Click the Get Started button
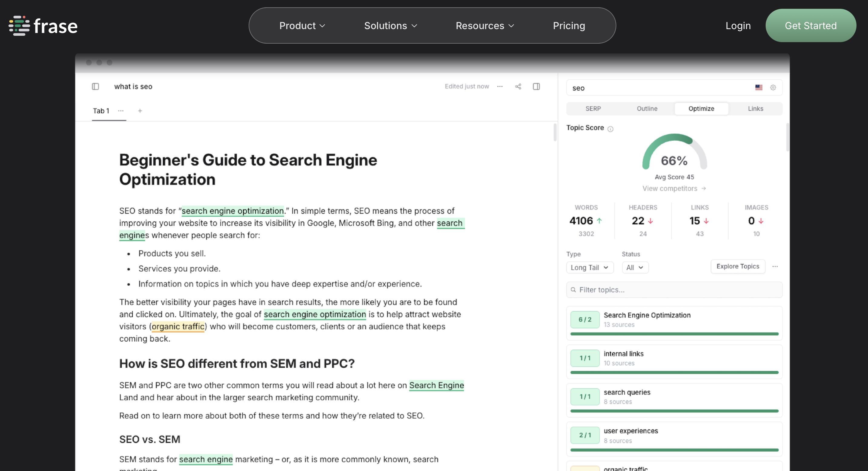The height and width of the screenshot is (471, 868). [x=810, y=26]
